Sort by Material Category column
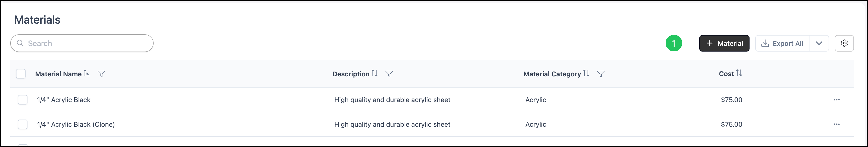The height and width of the screenshot is (147, 868). click(x=586, y=73)
